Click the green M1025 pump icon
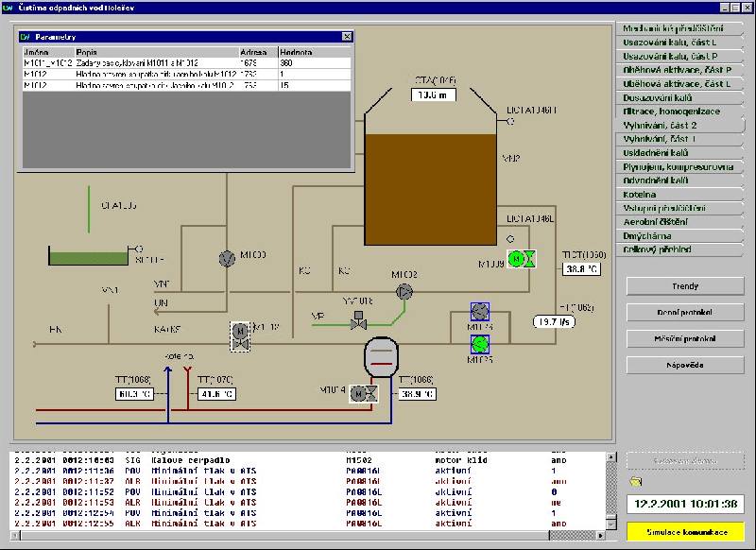 pyautogui.click(x=480, y=344)
